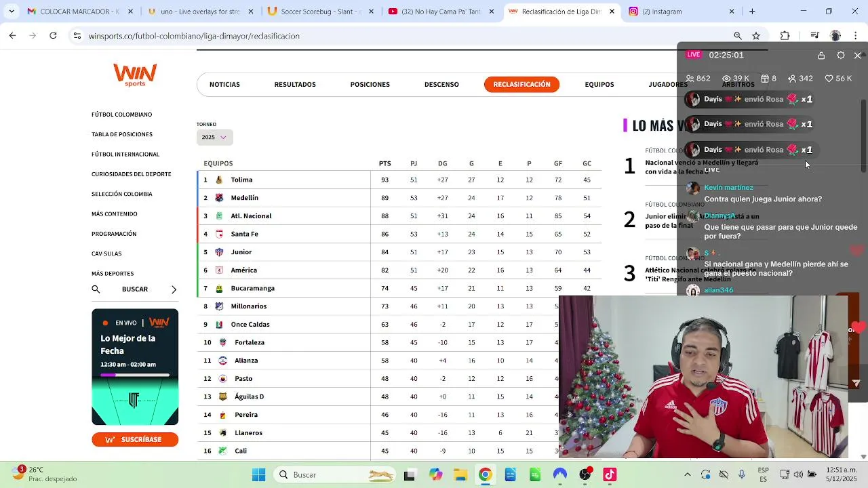Click the Win Sports logo

click(x=135, y=75)
